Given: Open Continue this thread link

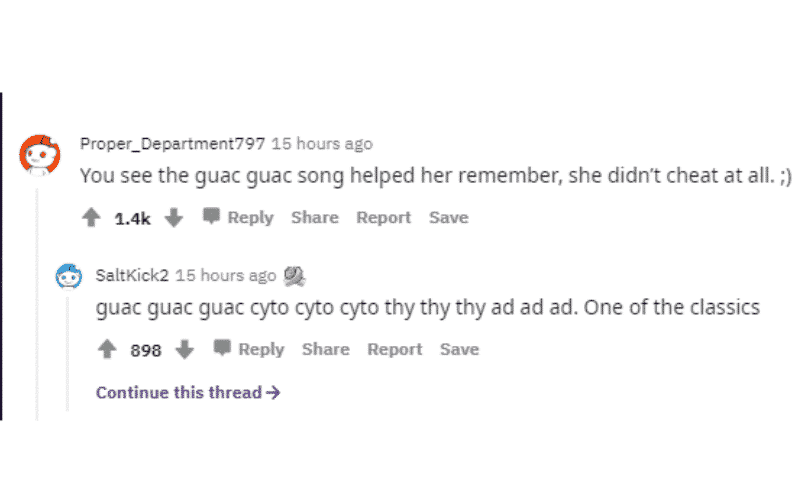Looking at the screenshot, I should click(x=188, y=392).
